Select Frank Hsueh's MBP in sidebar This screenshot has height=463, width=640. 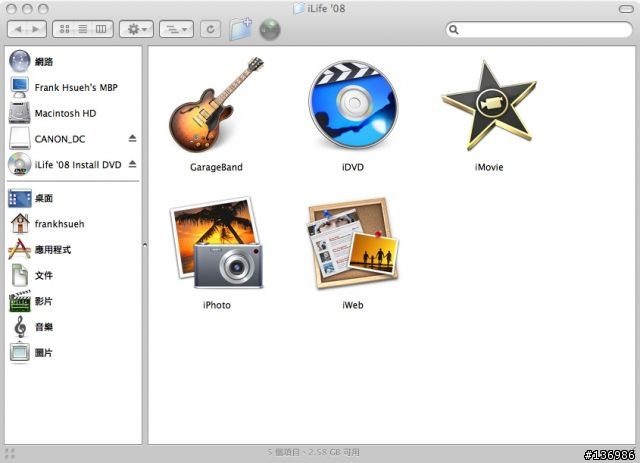pos(64,87)
